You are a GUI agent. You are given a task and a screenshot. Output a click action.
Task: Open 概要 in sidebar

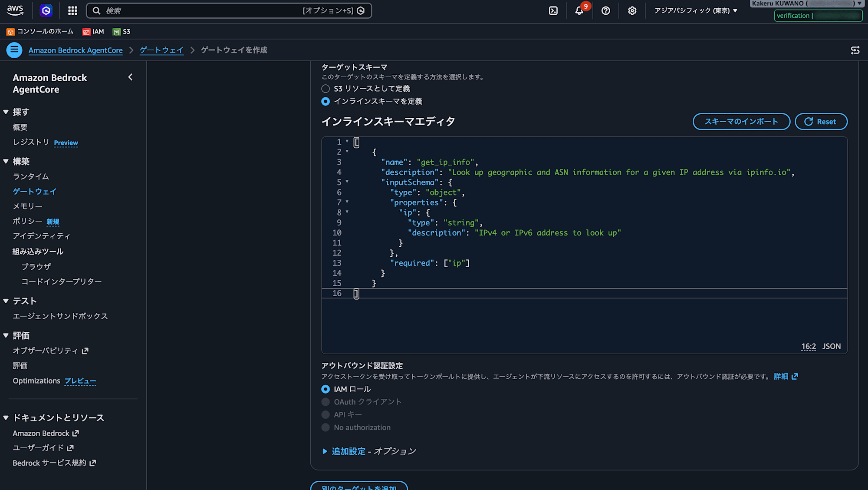(x=20, y=127)
